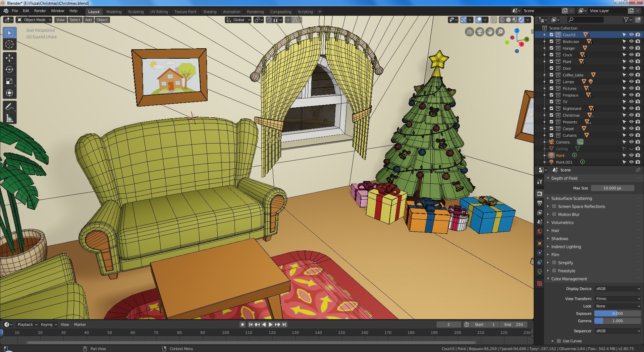Uncheck the Bookcase collection checkbox
Viewport: 644px width, 352px height.
click(551, 42)
